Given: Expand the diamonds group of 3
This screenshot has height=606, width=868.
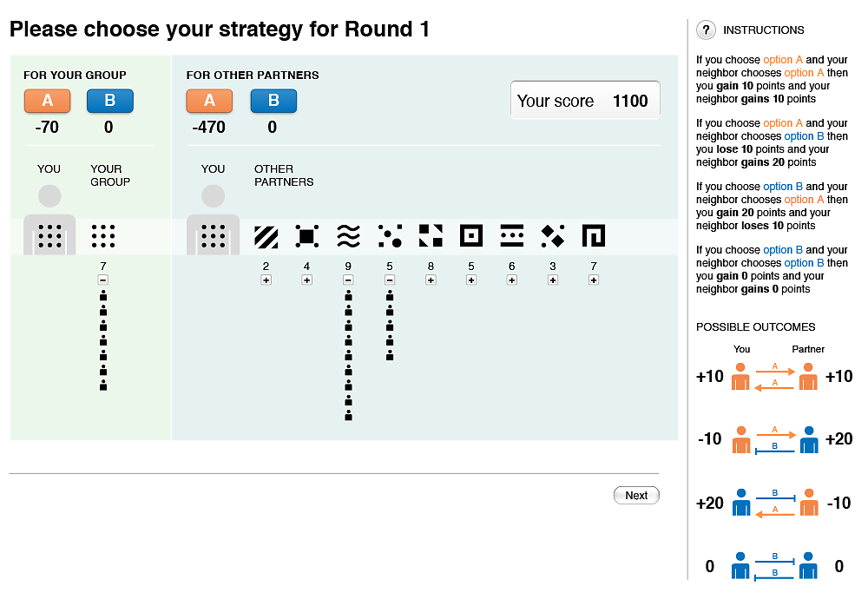Looking at the screenshot, I should 552,280.
